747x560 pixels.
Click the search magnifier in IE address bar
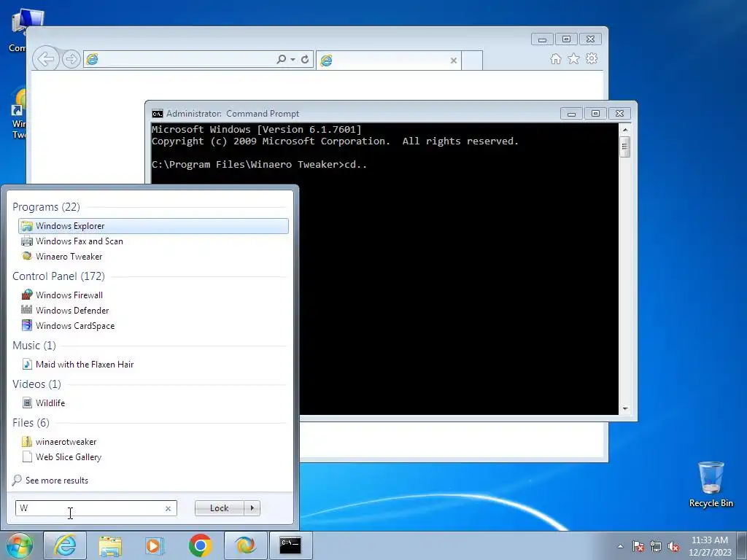coord(282,59)
